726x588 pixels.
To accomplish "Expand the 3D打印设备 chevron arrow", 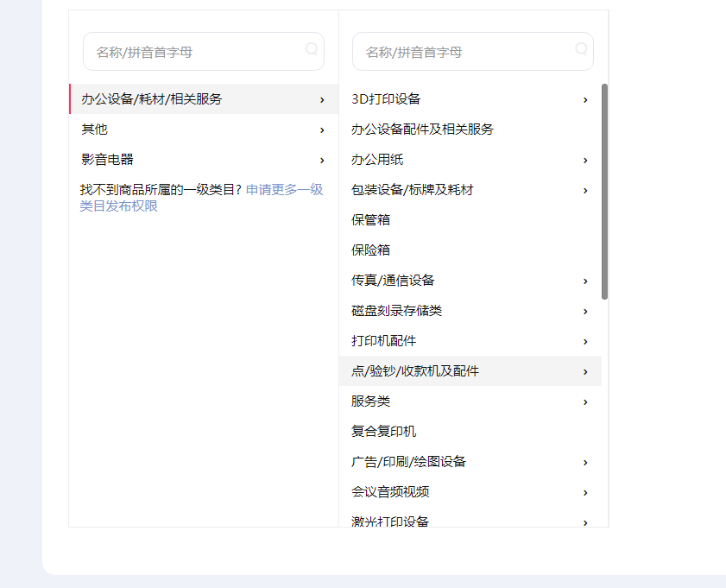I will (585, 99).
